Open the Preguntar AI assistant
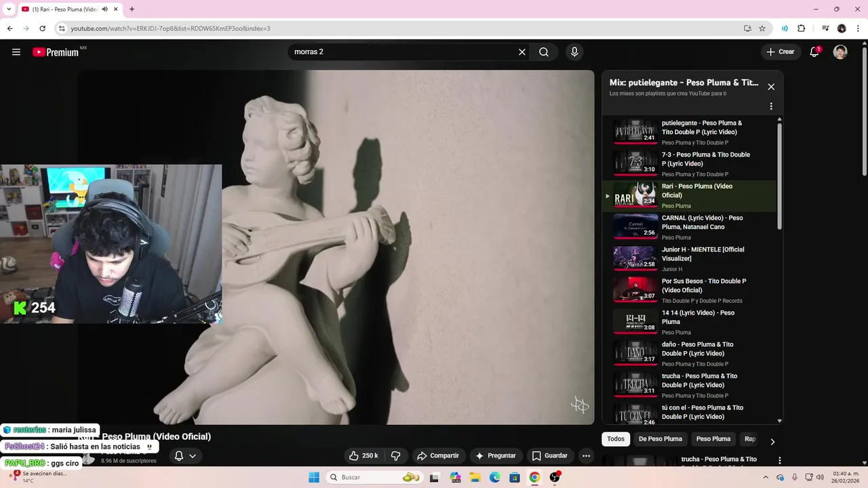The height and width of the screenshot is (488, 868). point(496,455)
